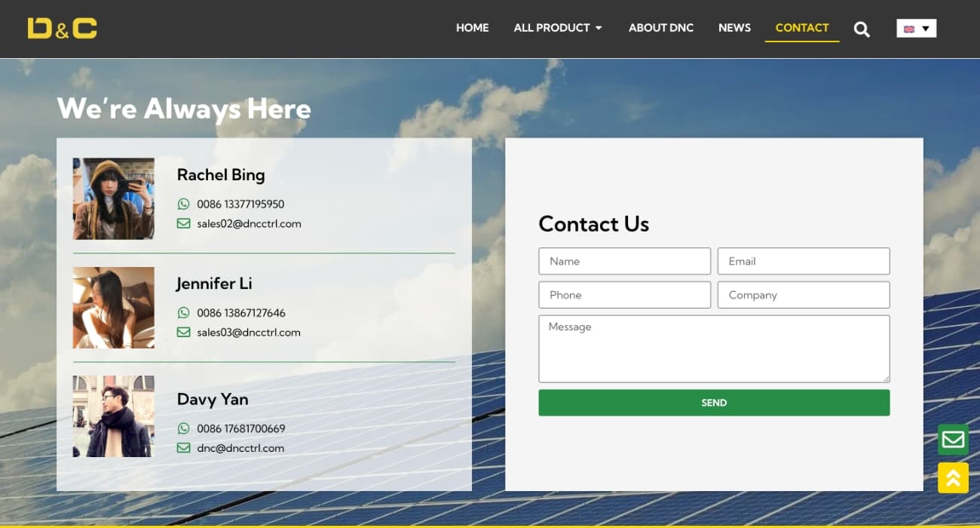Select the Contact menu item
Image resolution: width=980 pixels, height=528 pixels.
click(x=802, y=28)
